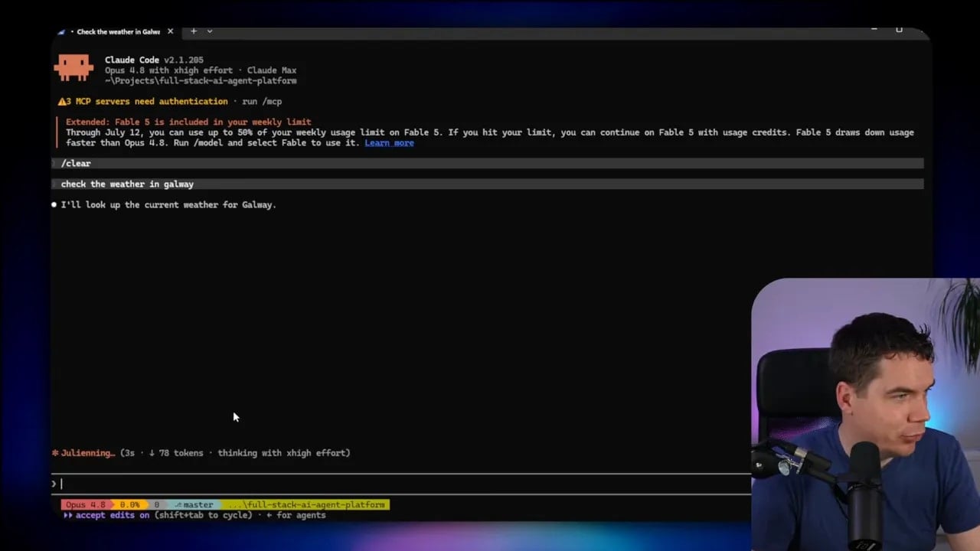Screen dimensions: 980x551
Task: Click the 'Julienning…' spinner status
Action: pos(83,453)
